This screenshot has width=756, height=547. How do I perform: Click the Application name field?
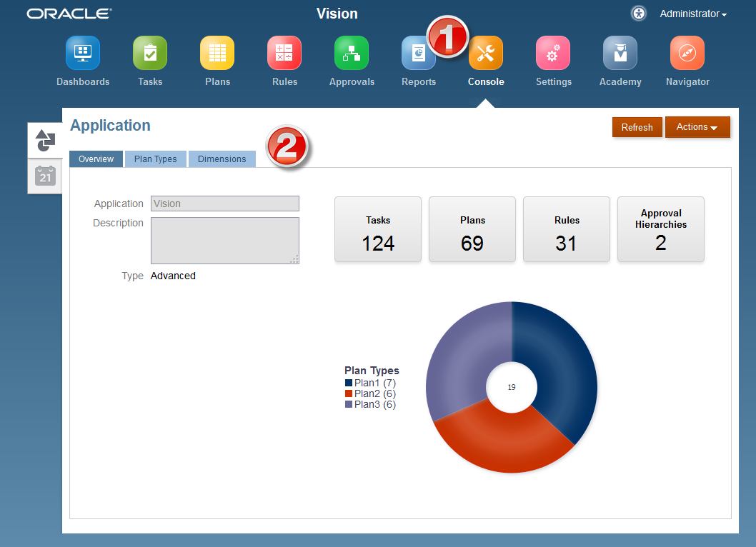pyautogui.click(x=224, y=204)
